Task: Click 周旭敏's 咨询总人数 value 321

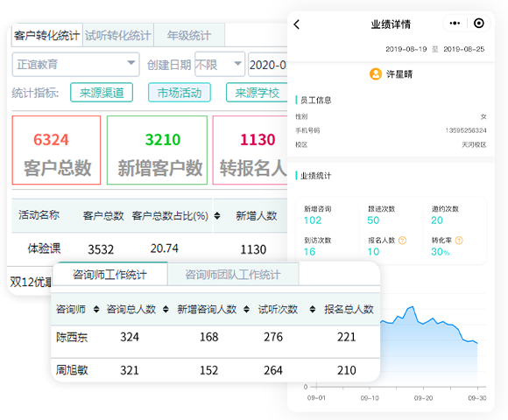Action: click(130, 370)
